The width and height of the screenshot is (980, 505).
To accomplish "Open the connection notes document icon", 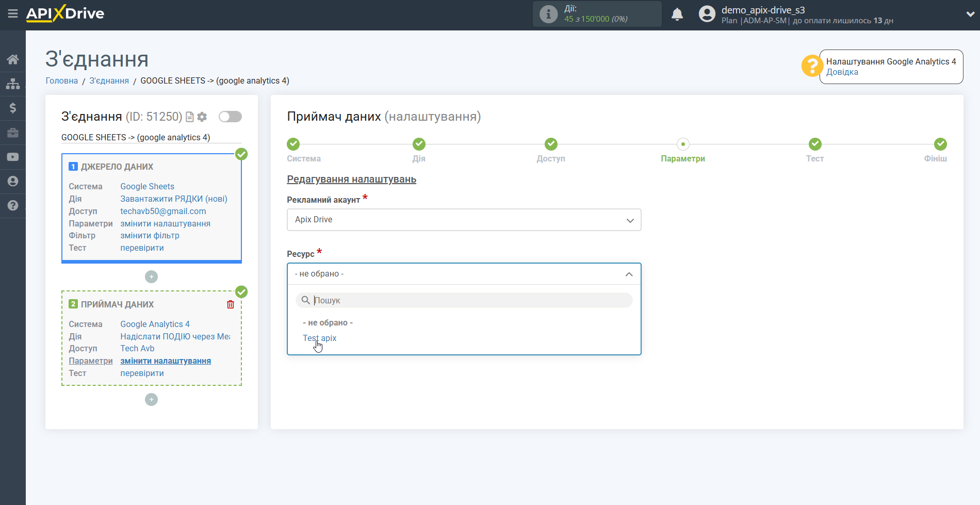I will point(190,117).
